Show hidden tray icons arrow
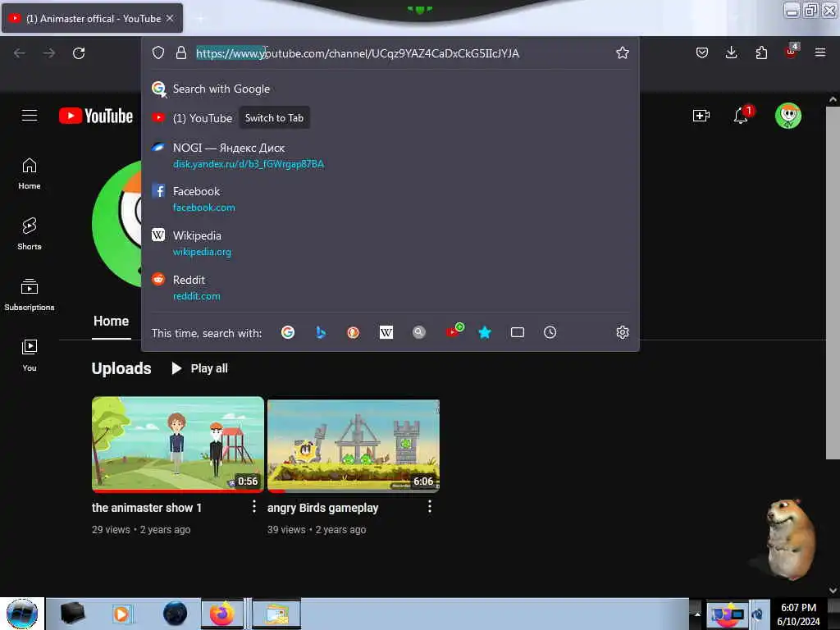 coord(697,614)
